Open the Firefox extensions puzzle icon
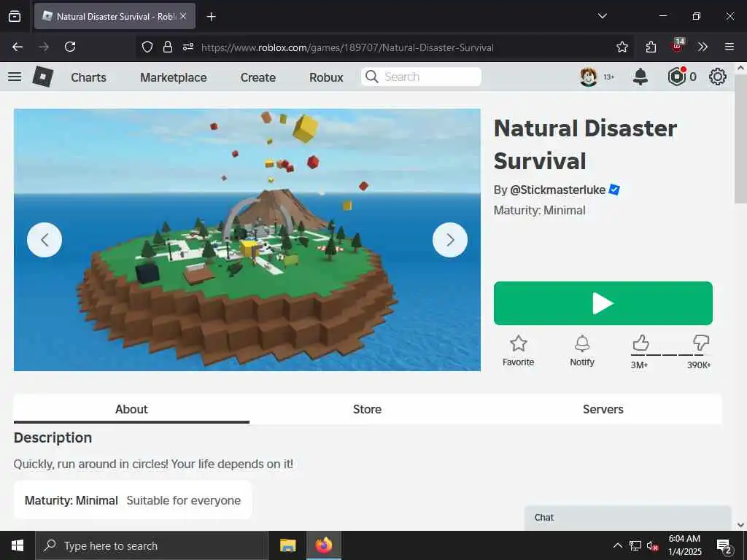The image size is (747, 560). [651, 47]
